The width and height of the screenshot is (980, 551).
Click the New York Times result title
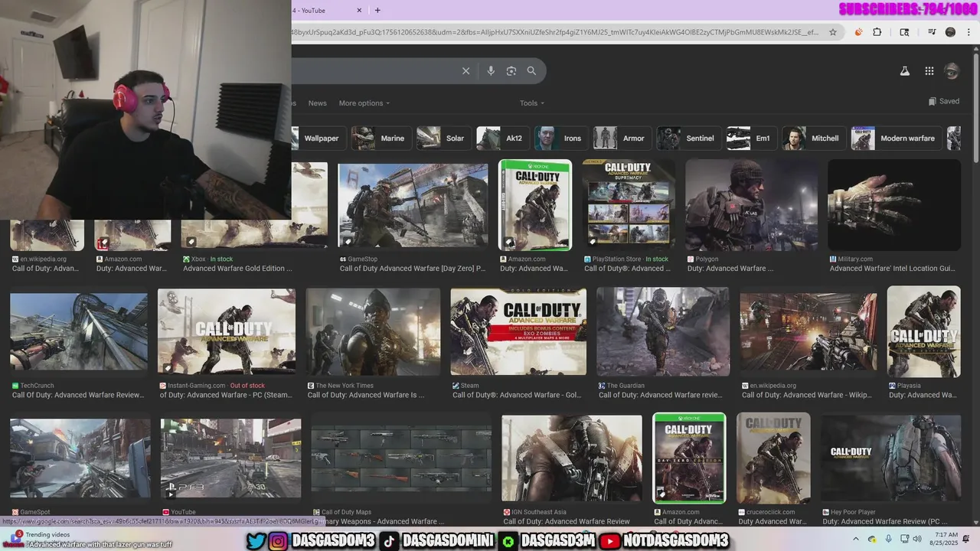366,395
